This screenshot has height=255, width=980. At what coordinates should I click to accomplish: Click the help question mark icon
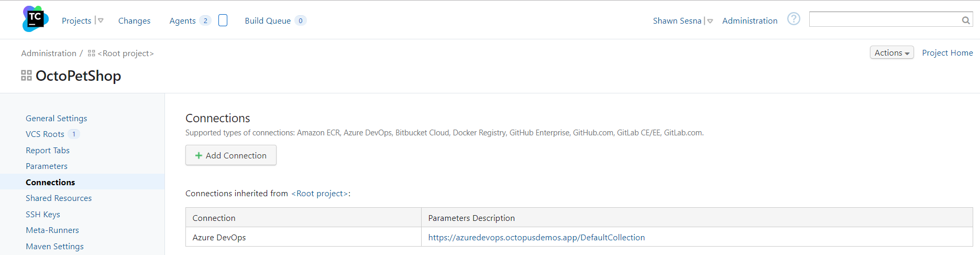pyautogui.click(x=794, y=19)
